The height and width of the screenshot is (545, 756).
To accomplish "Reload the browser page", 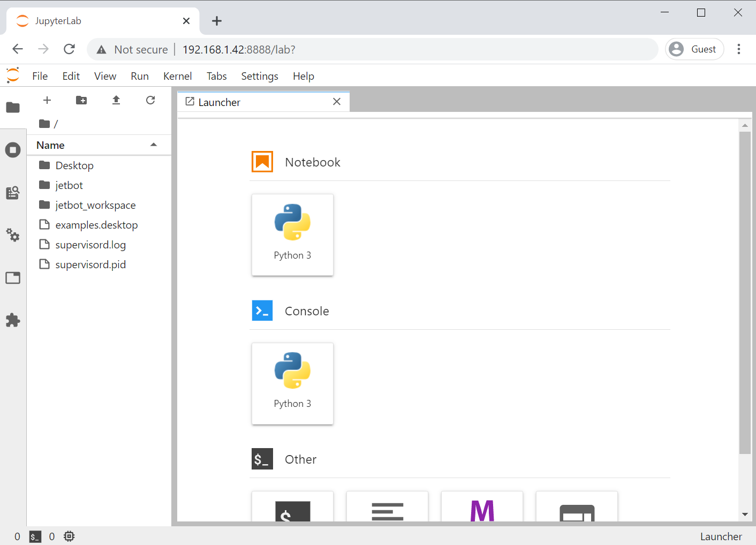I will [69, 49].
